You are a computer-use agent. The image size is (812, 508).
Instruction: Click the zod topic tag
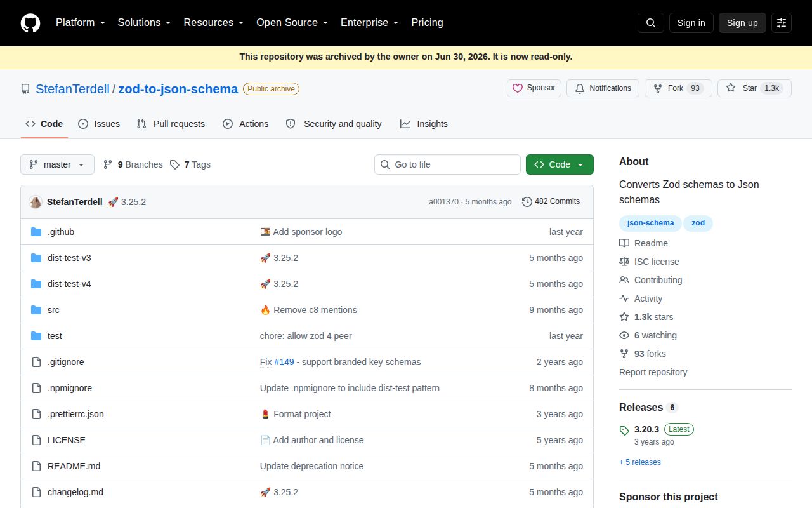coord(698,223)
